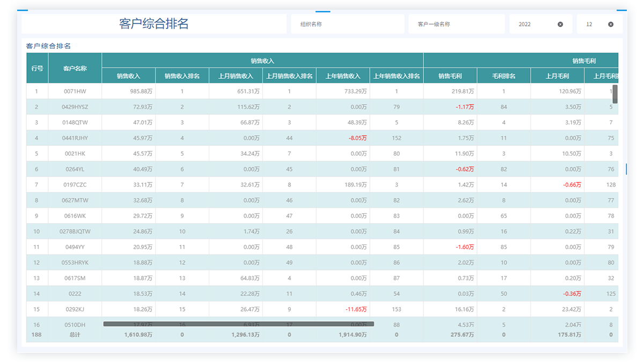Clear the month 12 filter
The width and height of the screenshot is (644, 362).
point(611,24)
